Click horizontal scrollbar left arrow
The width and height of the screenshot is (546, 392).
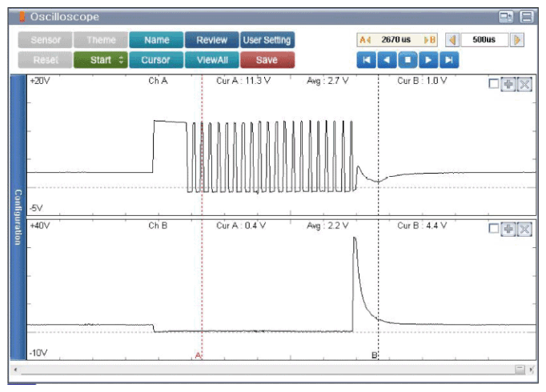15,370
